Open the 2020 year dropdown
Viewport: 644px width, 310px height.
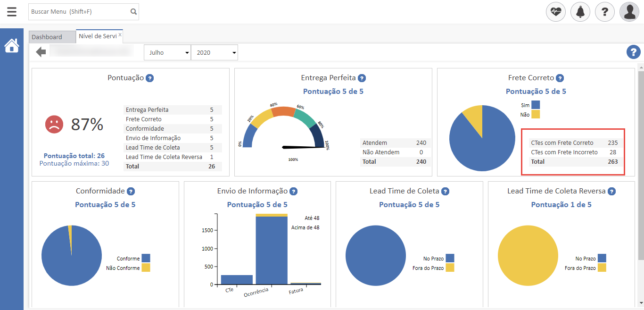click(x=214, y=53)
